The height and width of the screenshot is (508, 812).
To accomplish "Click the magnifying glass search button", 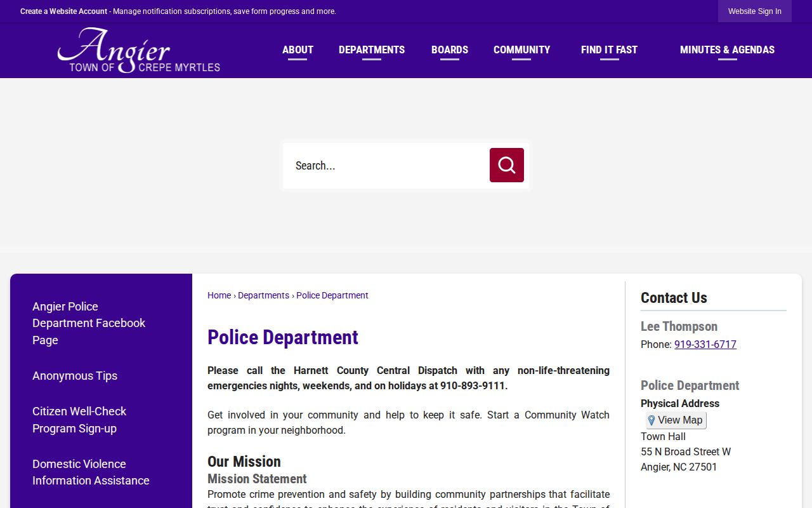I will pyautogui.click(x=506, y=165).
